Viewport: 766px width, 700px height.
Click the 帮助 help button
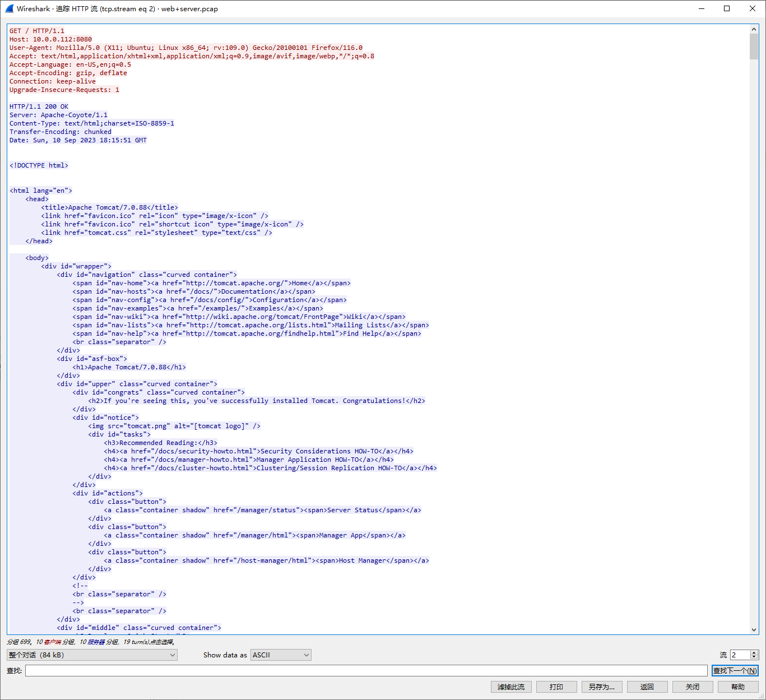[x=737, y=687]
